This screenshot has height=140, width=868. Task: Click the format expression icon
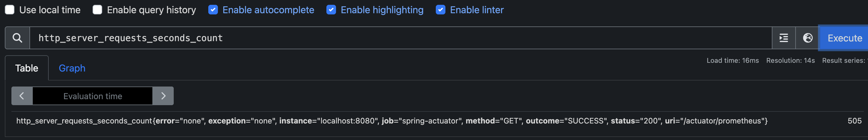[784, 38]
